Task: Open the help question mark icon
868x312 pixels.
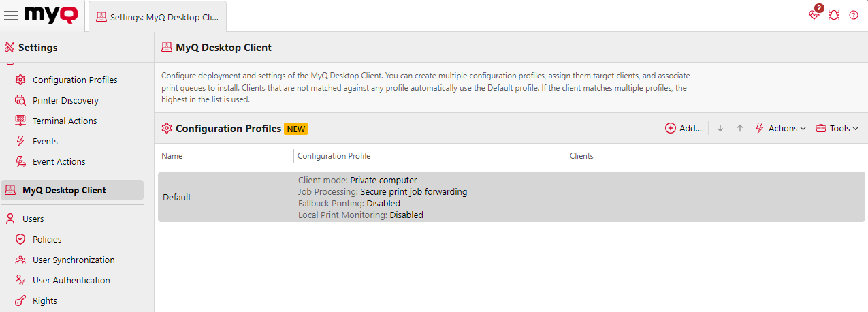Action: [854, 15]
